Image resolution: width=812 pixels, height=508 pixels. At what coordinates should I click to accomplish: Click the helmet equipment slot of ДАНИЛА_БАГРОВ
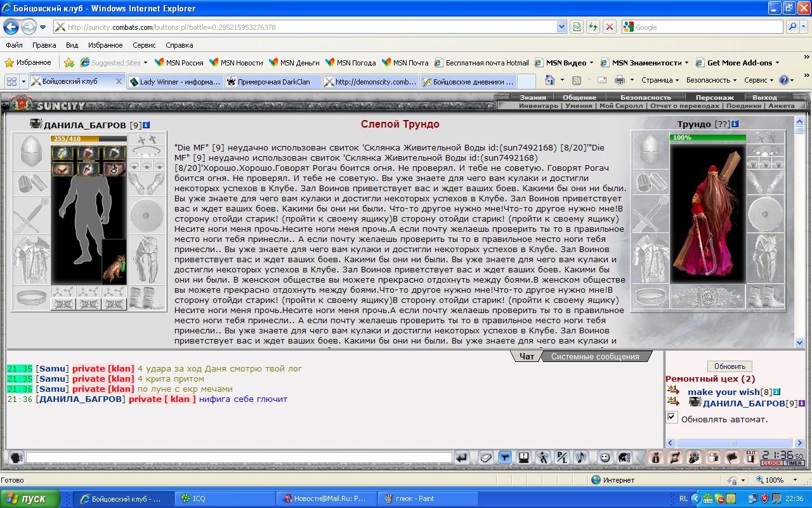coord(31,151)
